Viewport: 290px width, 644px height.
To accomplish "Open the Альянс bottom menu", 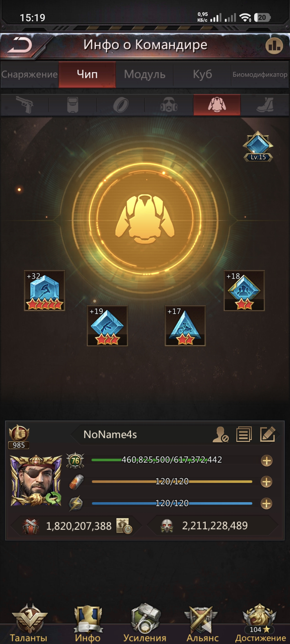I will (x=202, y=623).
